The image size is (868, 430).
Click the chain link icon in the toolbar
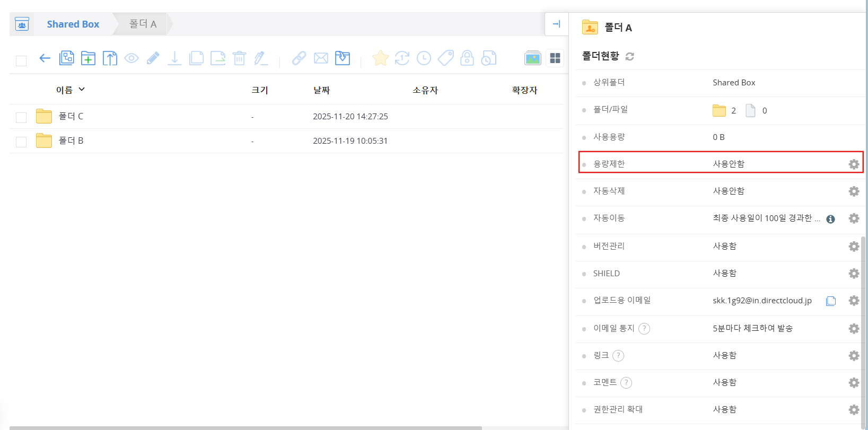coord(299,58)
